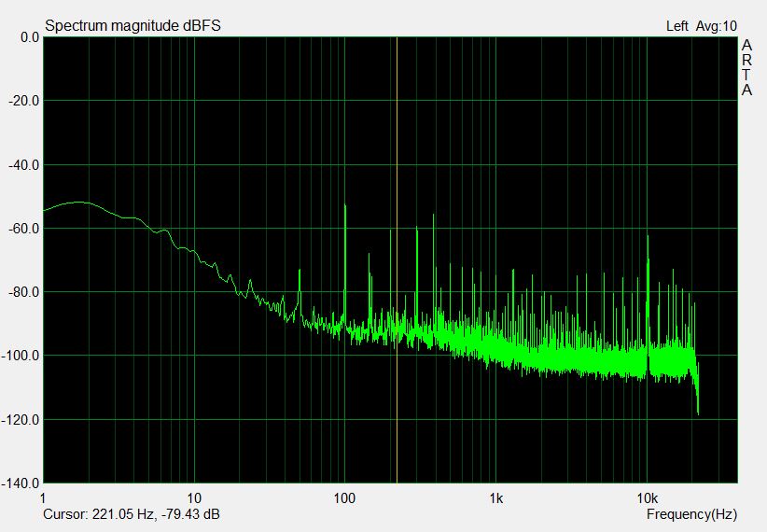Click the 'Left' channel label
This screenshot has height=532, width=767.
pyautogui.click(x=677, y=26)
